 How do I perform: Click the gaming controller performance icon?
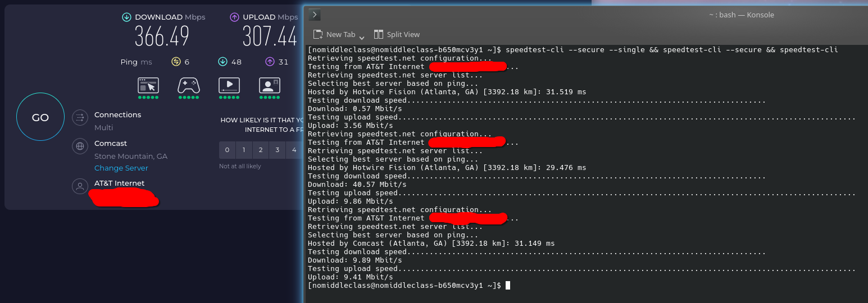[189, 85]
